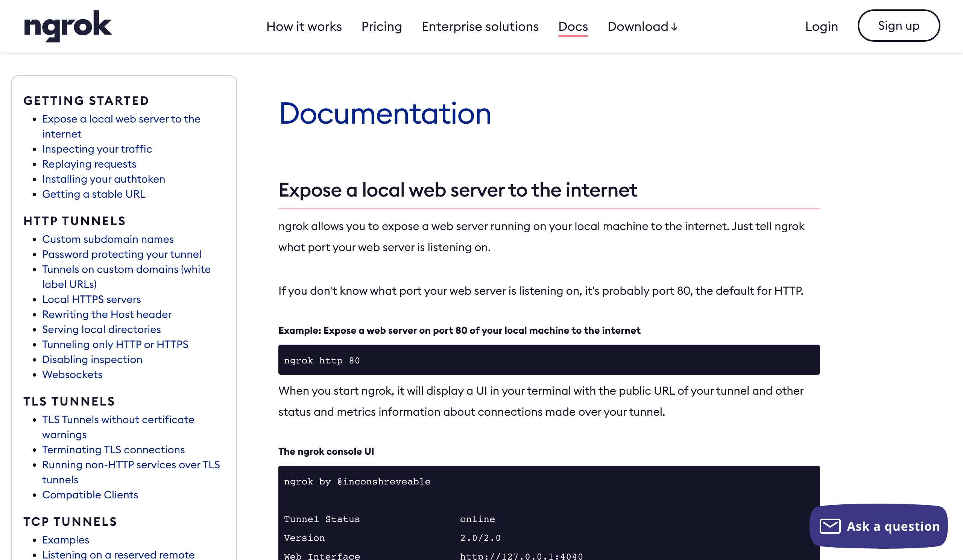Jump to Local HTTPS servers
The image size is (963, 560).
91,299
